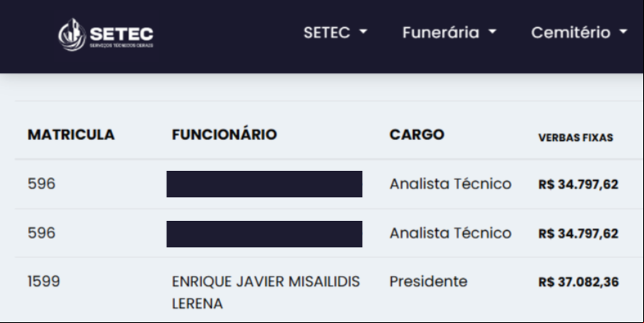Screen dimensions: 644x323
Task: Open the SETEC dropdown menu
Action: pyautogui.click(x=335, y=32)
